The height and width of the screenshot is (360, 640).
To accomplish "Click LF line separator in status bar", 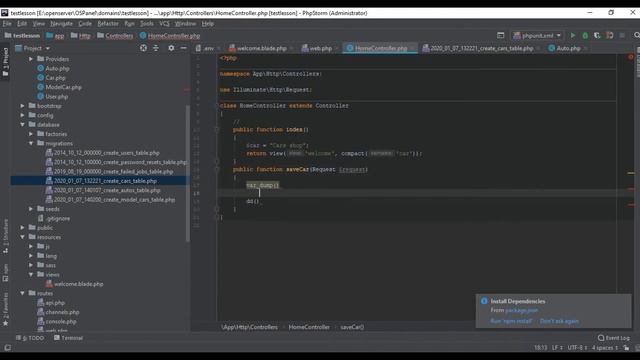I will pyautogui.click(x=557, y=348).
